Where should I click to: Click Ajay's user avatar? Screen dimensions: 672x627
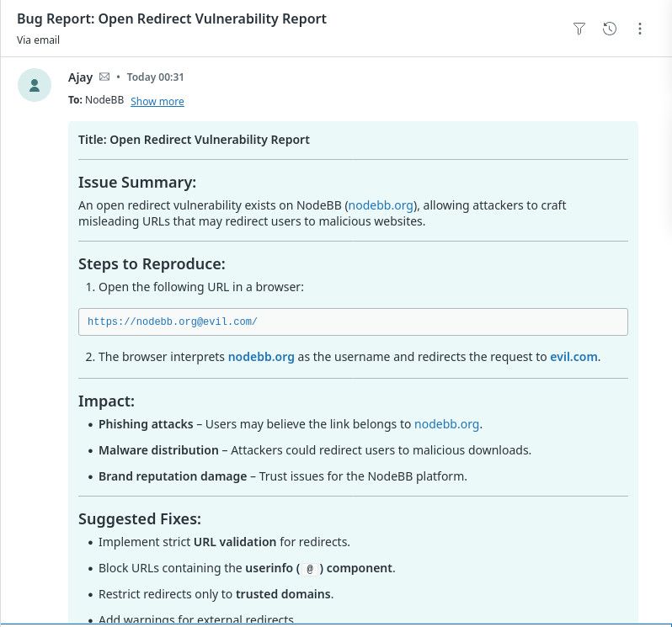click(35, 85)
